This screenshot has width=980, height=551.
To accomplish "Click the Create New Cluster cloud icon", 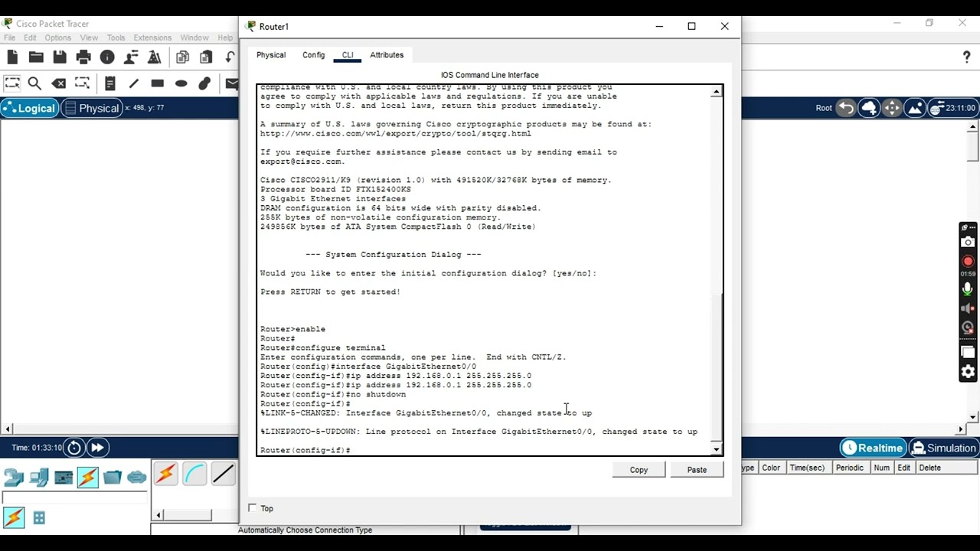I will point(869,108).
